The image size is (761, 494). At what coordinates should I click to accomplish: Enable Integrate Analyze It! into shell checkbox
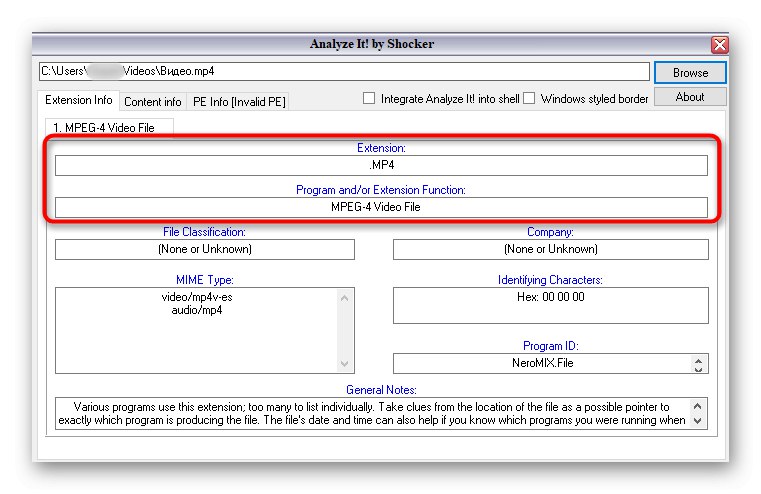click(369, 99)
